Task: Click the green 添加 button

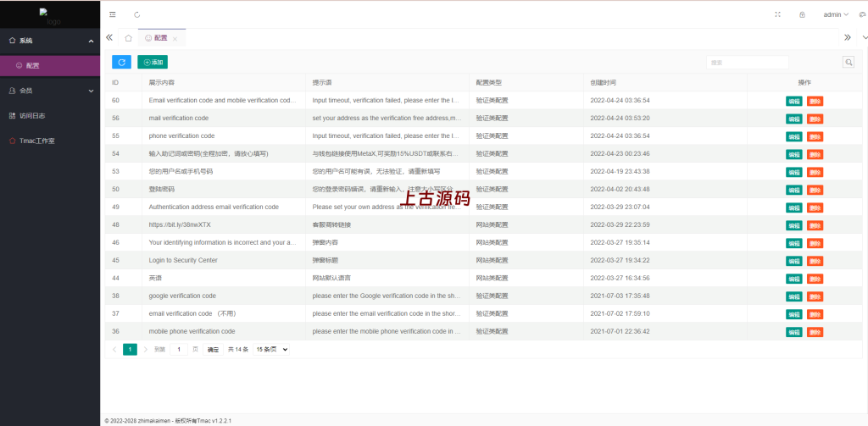Action: [x=153, y=62]
